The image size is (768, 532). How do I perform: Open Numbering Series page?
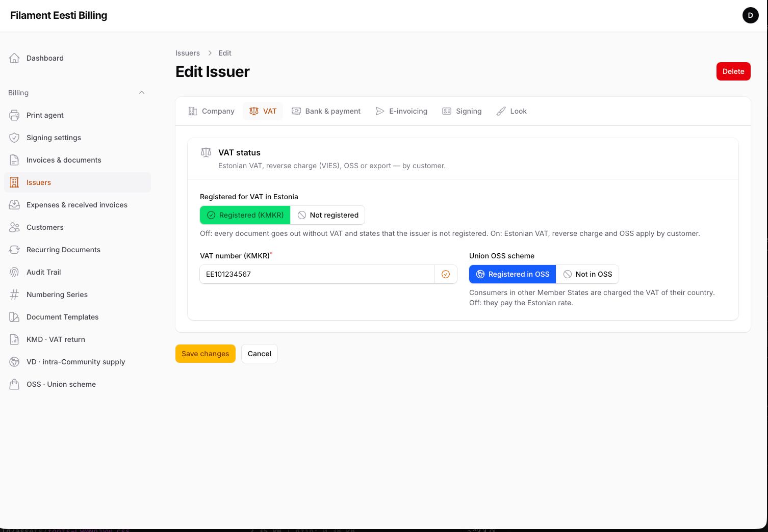[x=78, y=295]
